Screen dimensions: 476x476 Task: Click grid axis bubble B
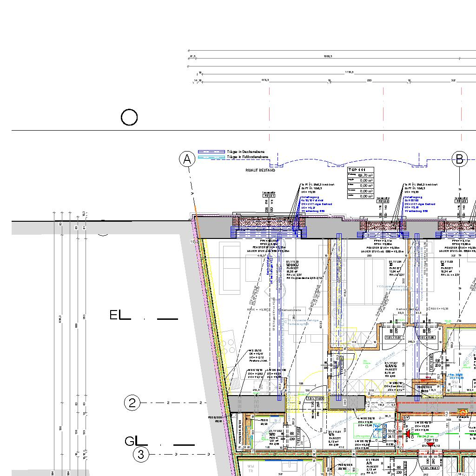(460, 159)
